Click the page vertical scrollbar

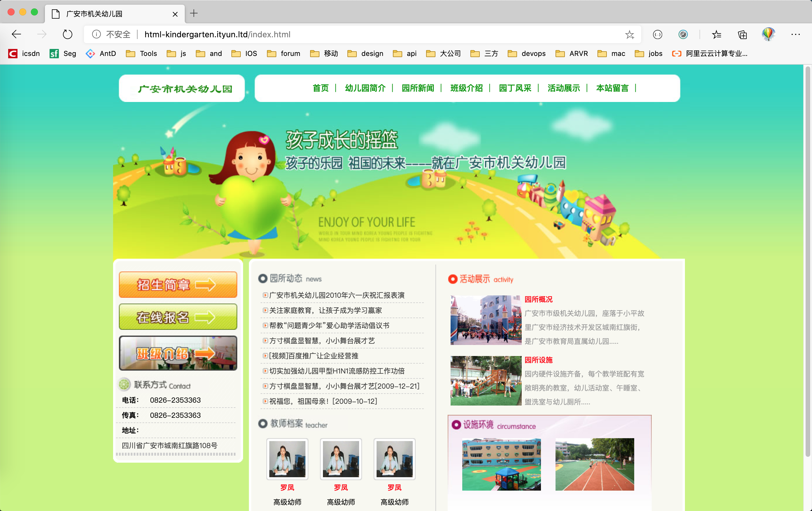(807, 261)
